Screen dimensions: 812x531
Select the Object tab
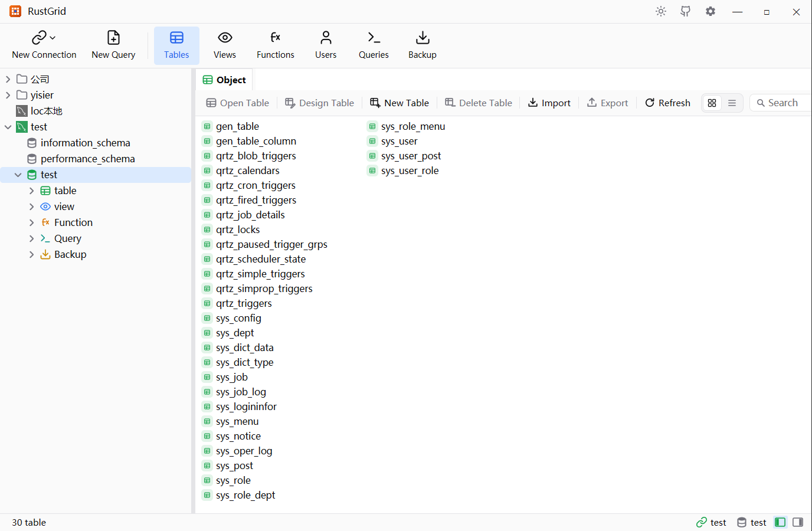coord(224,80)
